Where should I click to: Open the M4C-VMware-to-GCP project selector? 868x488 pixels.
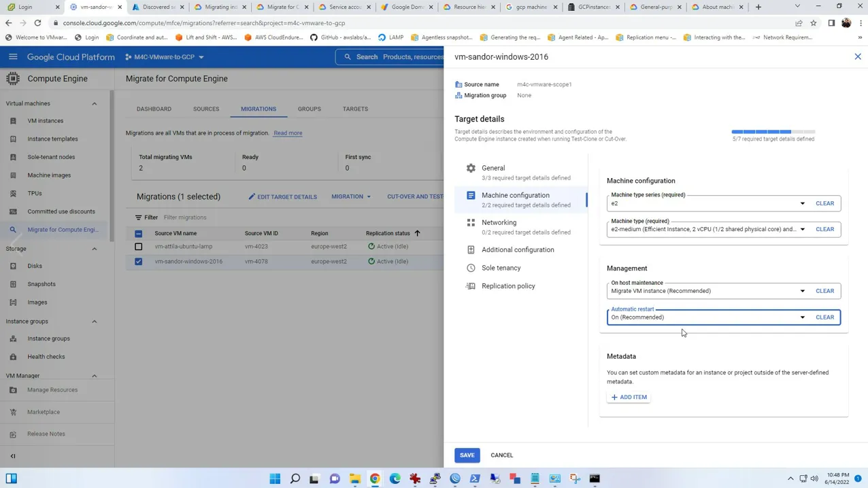click(x=165, y=57)
